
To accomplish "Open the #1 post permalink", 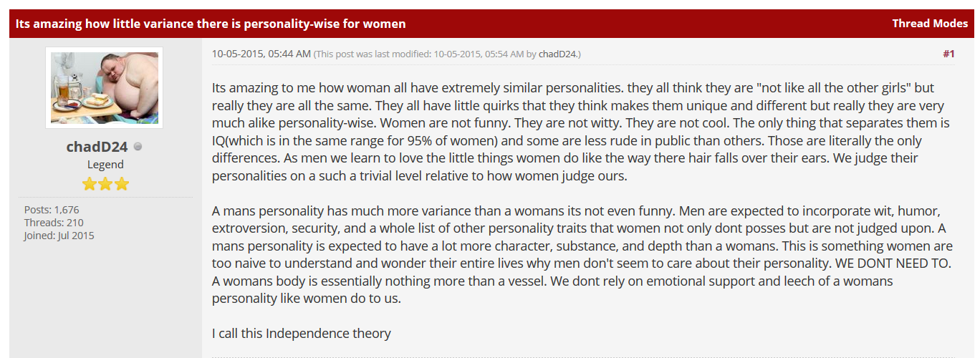I will [948, 54].
